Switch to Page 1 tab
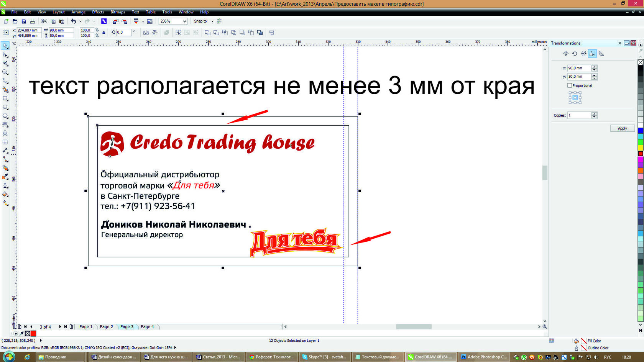The image size is (644, 362). [86, 327]
